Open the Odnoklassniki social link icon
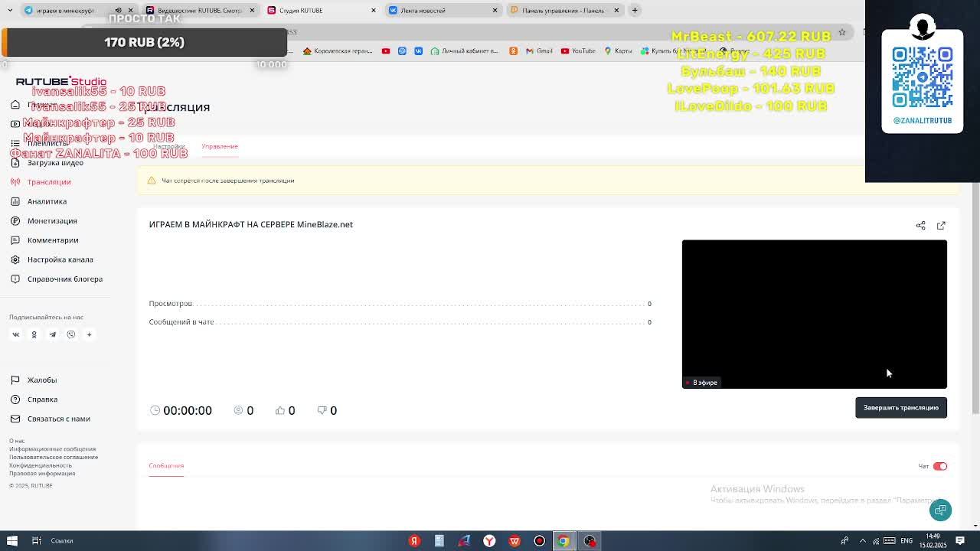The width and height of the screenshot is (980, 551). click(34, 334)
